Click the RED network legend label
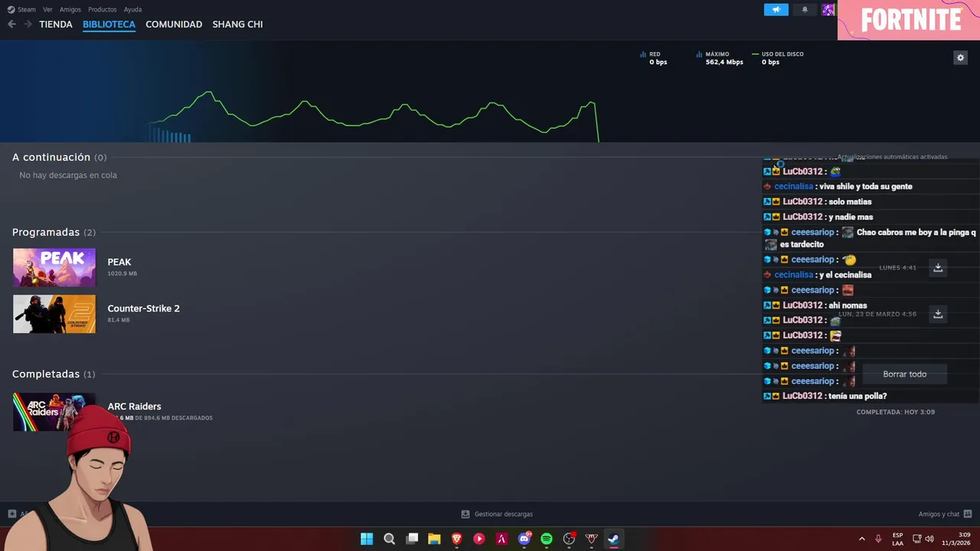 coord(655,54)
